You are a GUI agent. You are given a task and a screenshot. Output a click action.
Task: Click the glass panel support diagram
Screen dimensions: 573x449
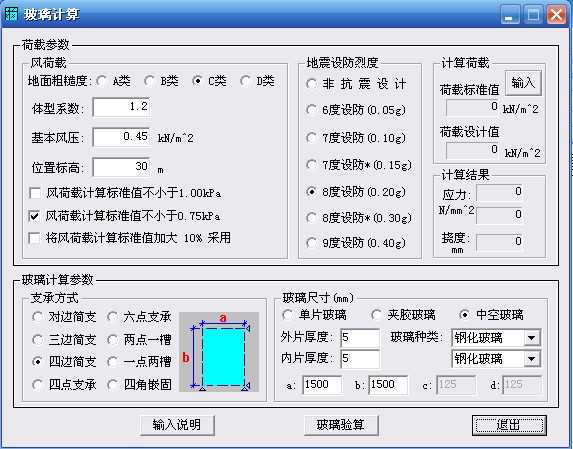(x=219, y=352)
